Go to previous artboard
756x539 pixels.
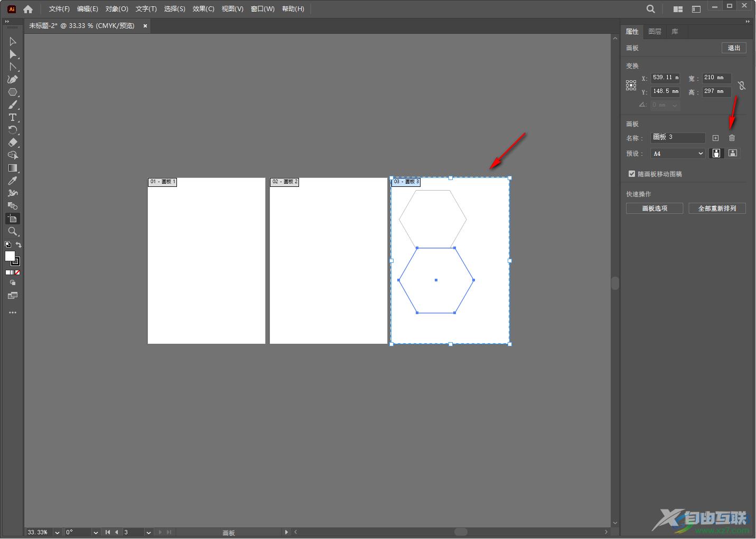point(116,532)
